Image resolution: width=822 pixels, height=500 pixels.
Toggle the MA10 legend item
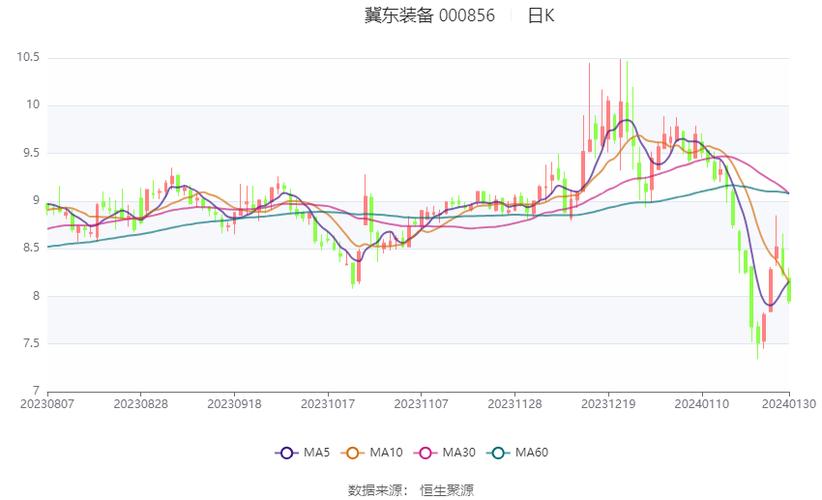click(372, 452)
